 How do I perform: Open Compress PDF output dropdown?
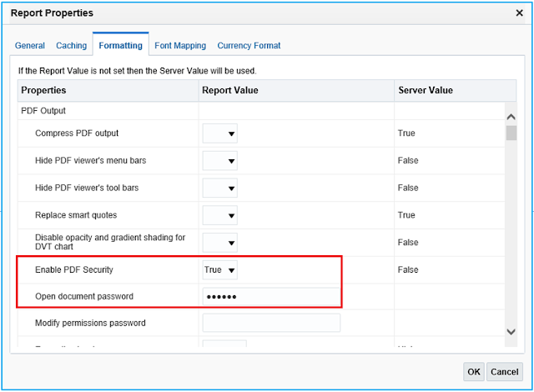[x=220, y=133]
